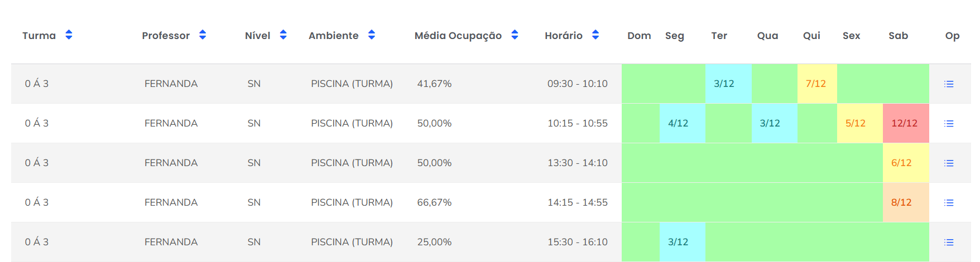This screenshot has width=980, height=262.
Task: Click the 8/12 Saturday occupancy cell
Action: tap(901, 202)
